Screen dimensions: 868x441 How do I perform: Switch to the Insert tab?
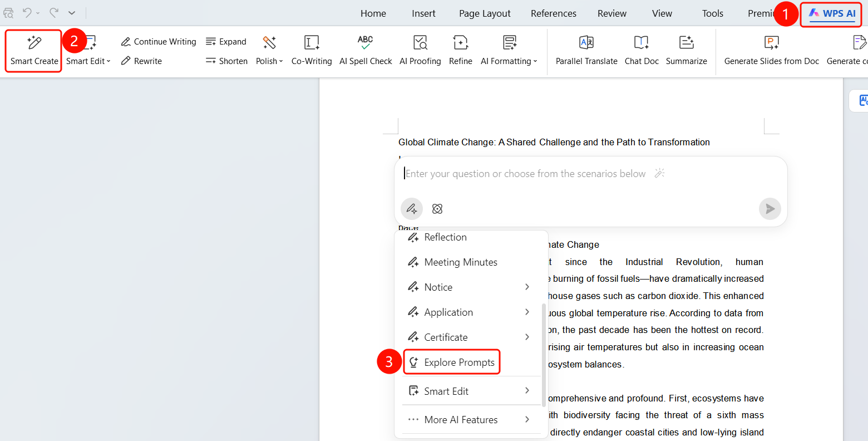(x=424, y=13)
